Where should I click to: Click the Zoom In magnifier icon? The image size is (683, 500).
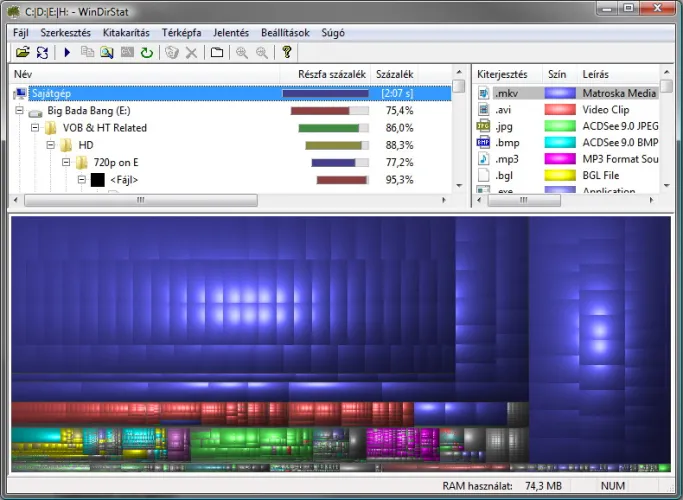(x=242, y=52)
